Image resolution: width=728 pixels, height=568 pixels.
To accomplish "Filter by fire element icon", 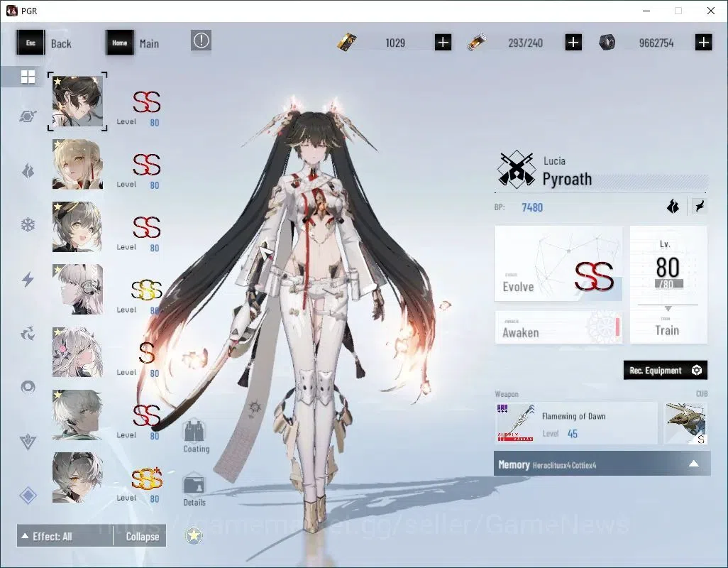I will [28, 171].
